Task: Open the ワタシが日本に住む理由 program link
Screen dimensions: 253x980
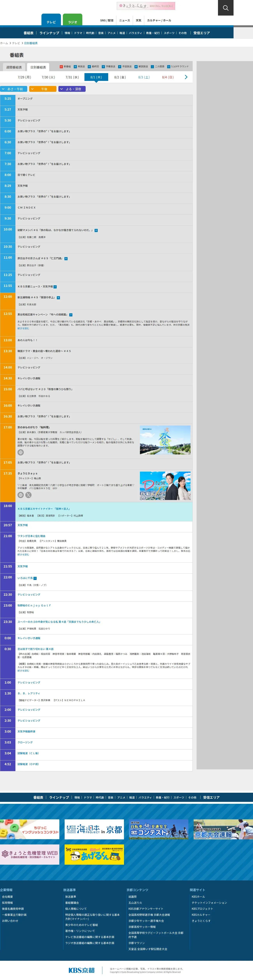Action: point(31,536)
